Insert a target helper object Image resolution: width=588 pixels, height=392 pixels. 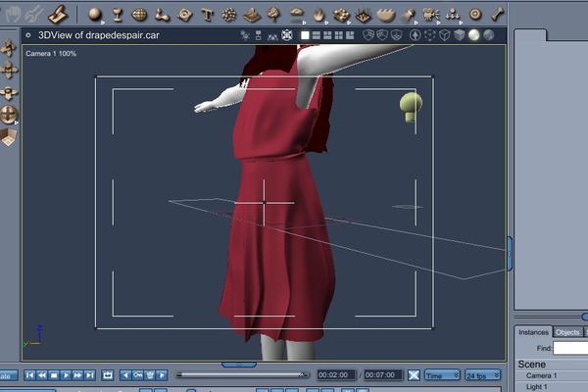[x=475, y=15]
